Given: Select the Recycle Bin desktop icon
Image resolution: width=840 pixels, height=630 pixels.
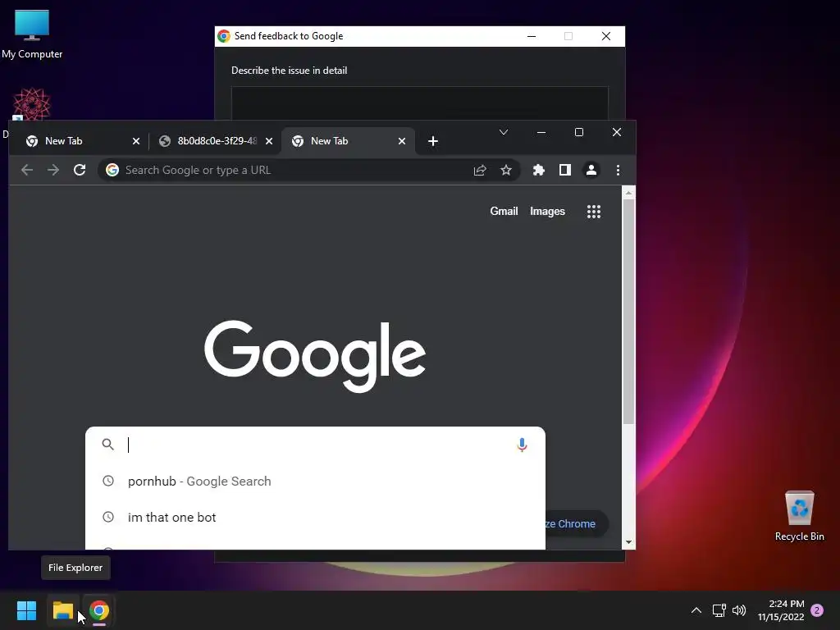Looking at the screenshot, I should click(799, 516).
